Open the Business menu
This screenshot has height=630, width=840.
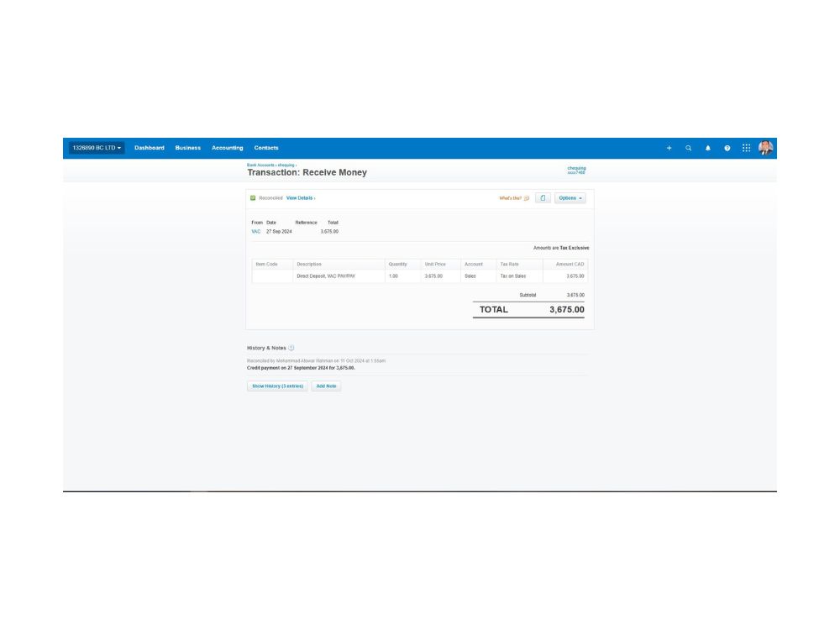tap(188, 148)
